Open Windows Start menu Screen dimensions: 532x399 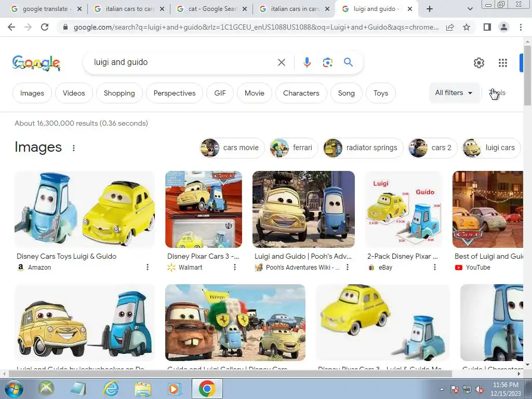pyautogui.click(x=14, y=389)
